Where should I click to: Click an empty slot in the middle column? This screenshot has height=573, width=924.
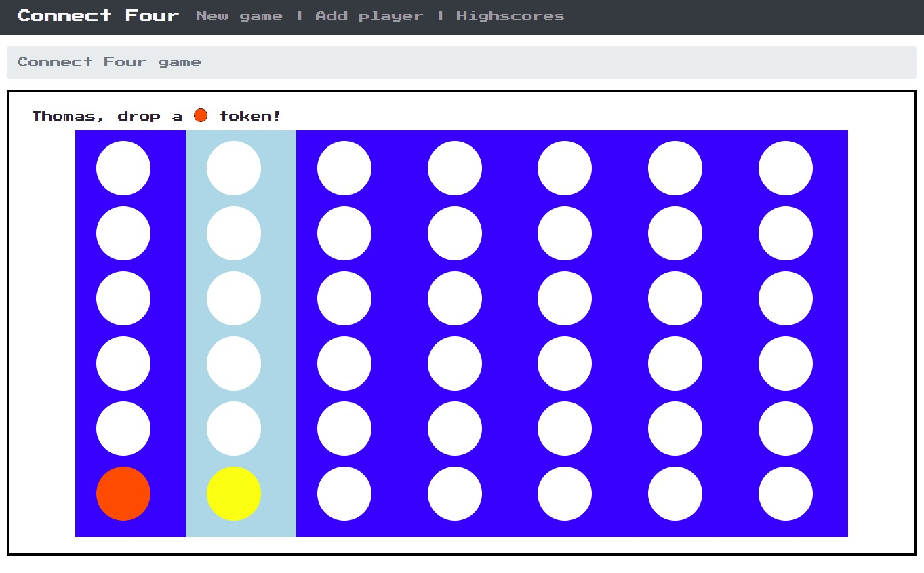(x=454, y=298)
